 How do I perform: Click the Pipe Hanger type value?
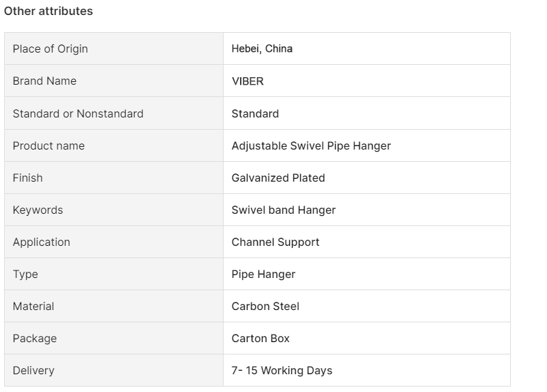click(x=263, y=275)
